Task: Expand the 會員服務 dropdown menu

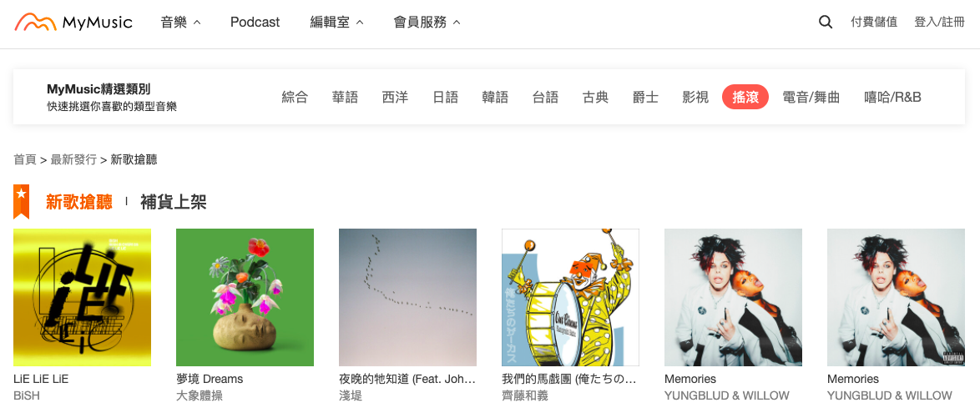Action: click(x=427, y=23)
